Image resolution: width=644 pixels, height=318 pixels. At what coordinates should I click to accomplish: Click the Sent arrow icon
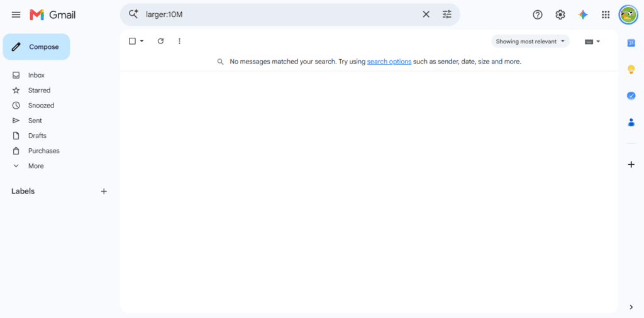(16, 121)
